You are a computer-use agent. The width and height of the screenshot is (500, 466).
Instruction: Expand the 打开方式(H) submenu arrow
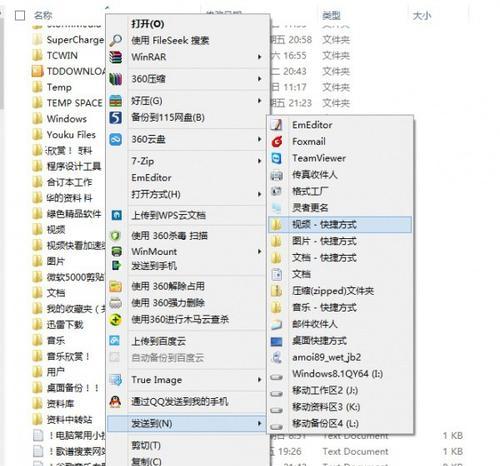pyautogui.click(x=260, y=194)
